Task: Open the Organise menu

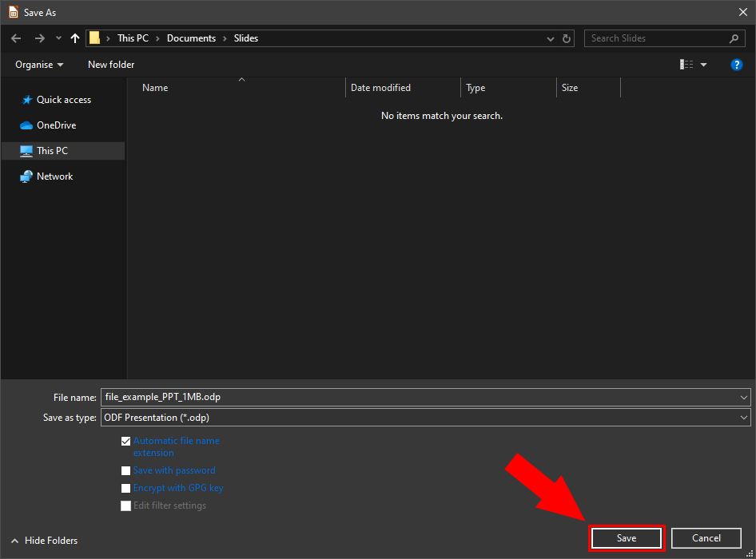Action: (x=39, y=65)
